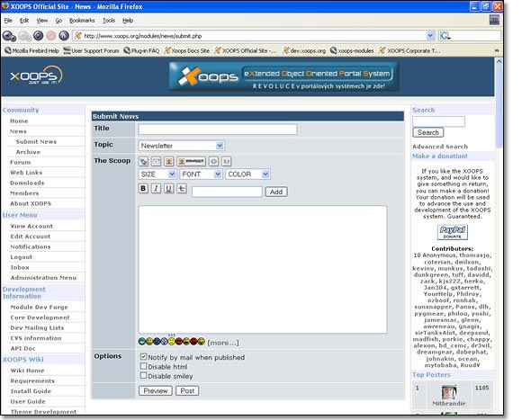Open Submit News in Community menu
This screenshot has width=522, height=420.
36,142
